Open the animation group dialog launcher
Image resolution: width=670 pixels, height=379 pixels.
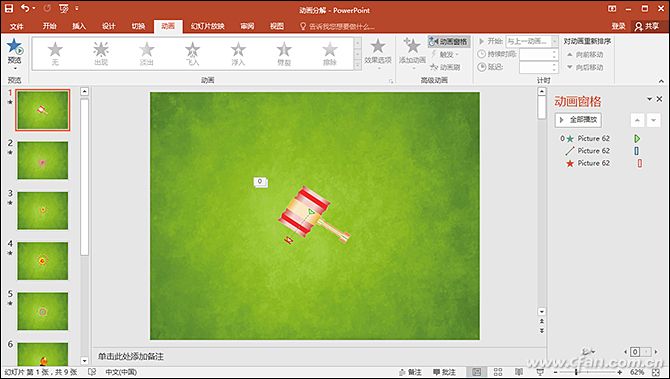point(390,81)
